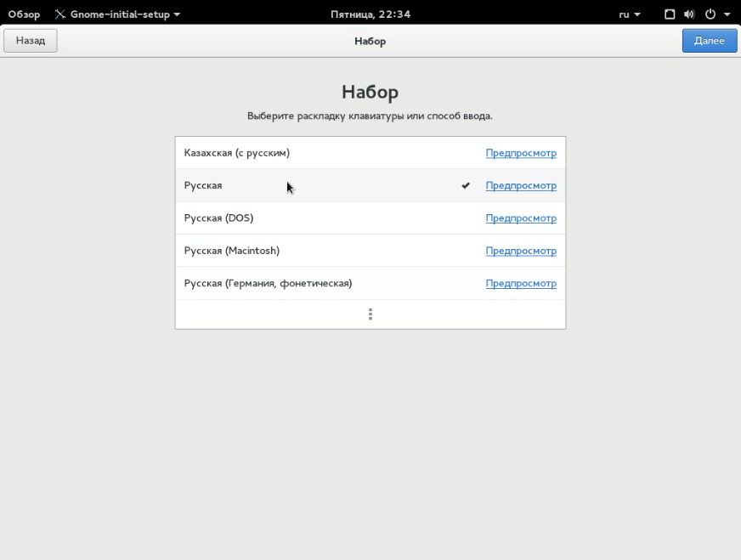Select the Русская (DOS) layout
Viewport: 741px width, 560px height.
click(x=219, y=218)
